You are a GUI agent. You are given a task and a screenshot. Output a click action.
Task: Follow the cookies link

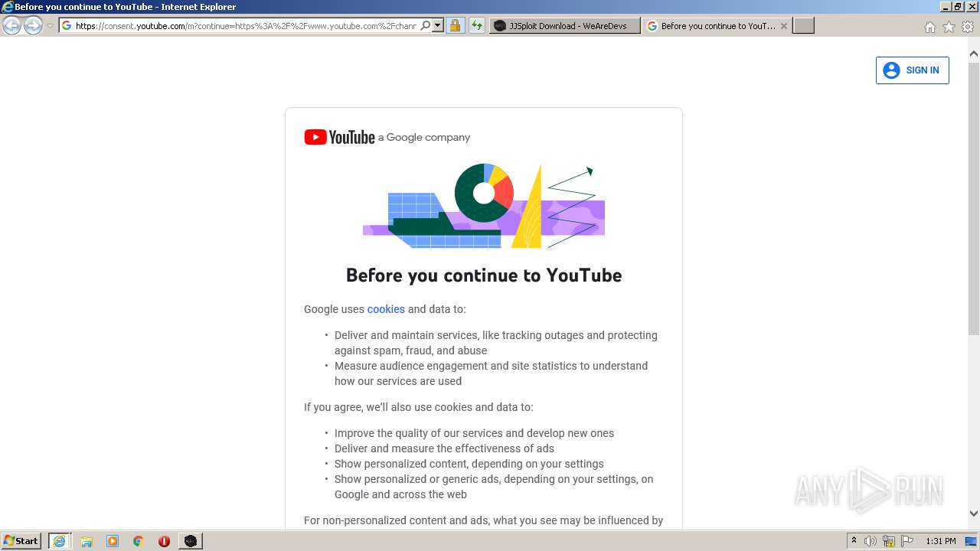pyautogui.click(x=386, y=309)
